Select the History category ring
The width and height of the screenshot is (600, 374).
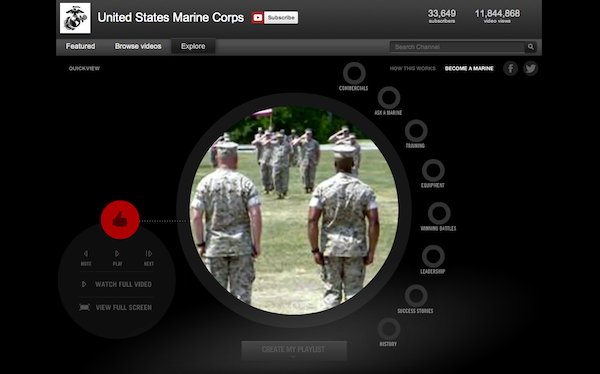click(x=389, y=329)
